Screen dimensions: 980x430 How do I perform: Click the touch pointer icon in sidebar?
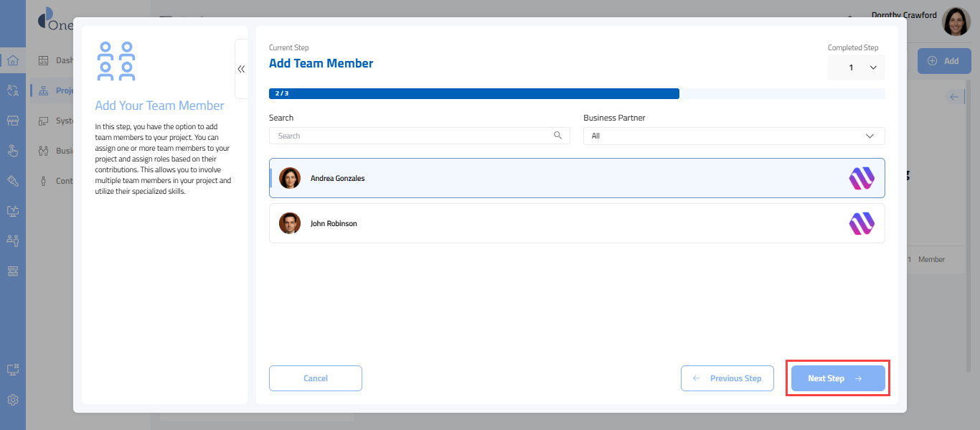click(x=12, y=151)
